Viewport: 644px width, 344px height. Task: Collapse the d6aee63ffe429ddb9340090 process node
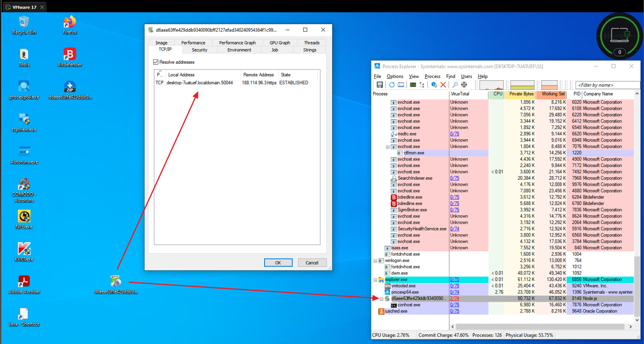pyautogui.click(x=382, y=299)
